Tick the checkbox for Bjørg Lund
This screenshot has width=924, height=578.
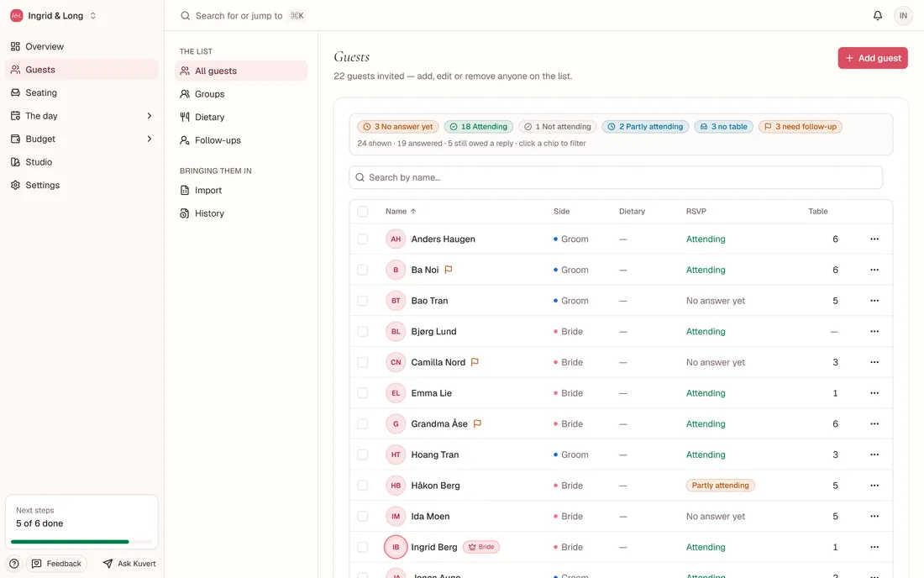coord(362,332)
